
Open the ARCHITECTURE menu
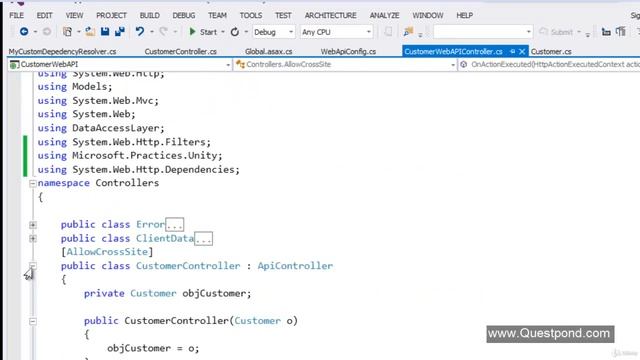[331, 16]
